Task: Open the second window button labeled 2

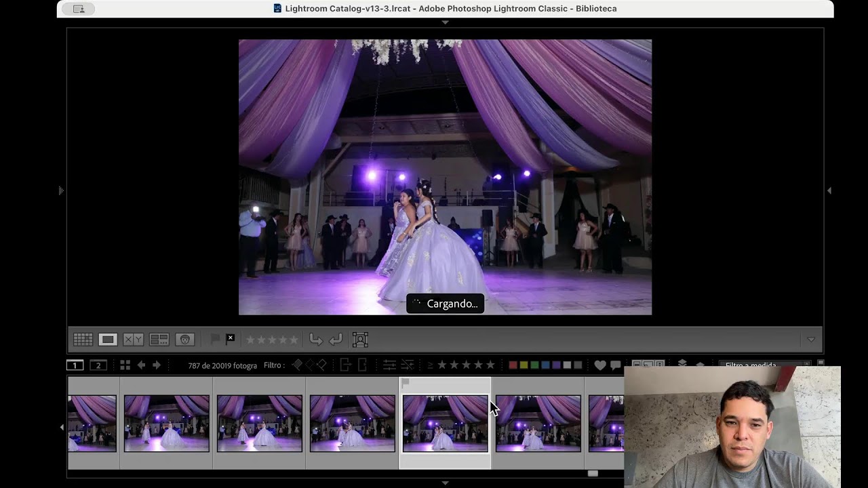Action: coord(98,365)
